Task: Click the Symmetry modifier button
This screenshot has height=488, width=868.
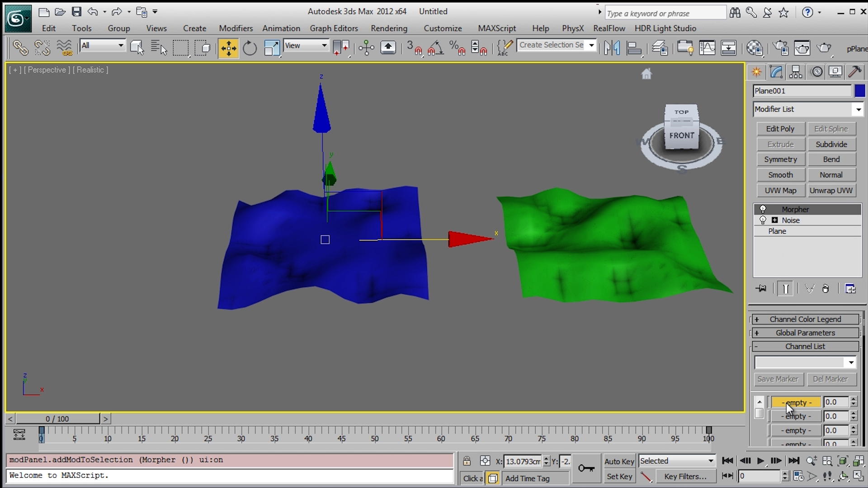Action: (x=780, y=160)
